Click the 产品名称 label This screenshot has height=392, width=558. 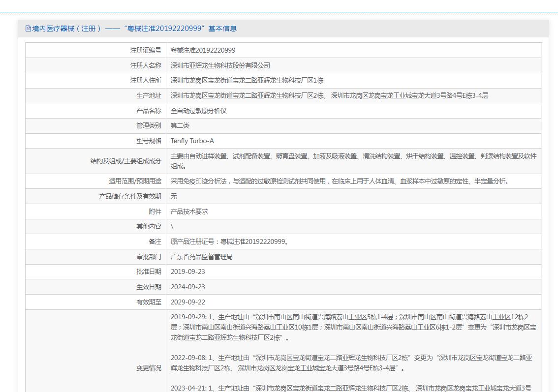(x=149, y=111)
